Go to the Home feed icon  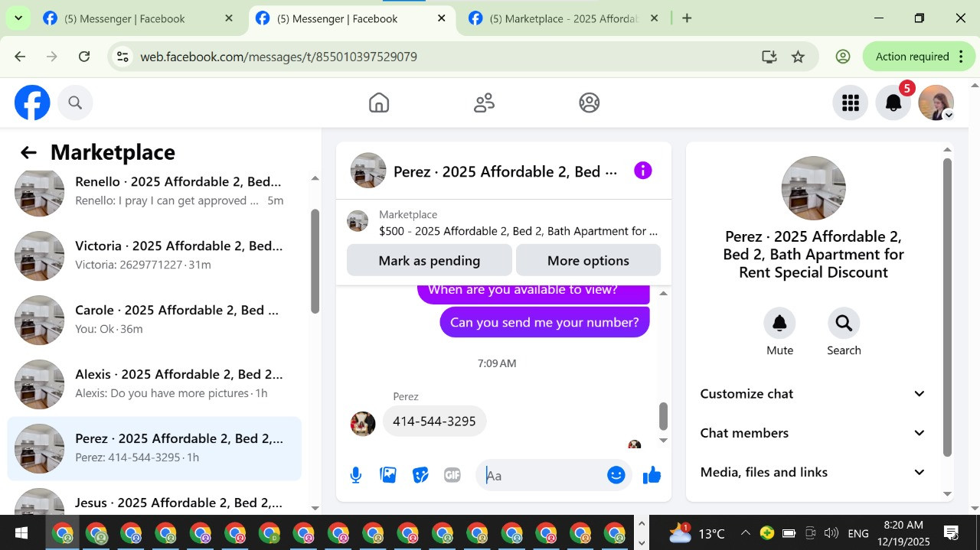(x=379, y=103)
